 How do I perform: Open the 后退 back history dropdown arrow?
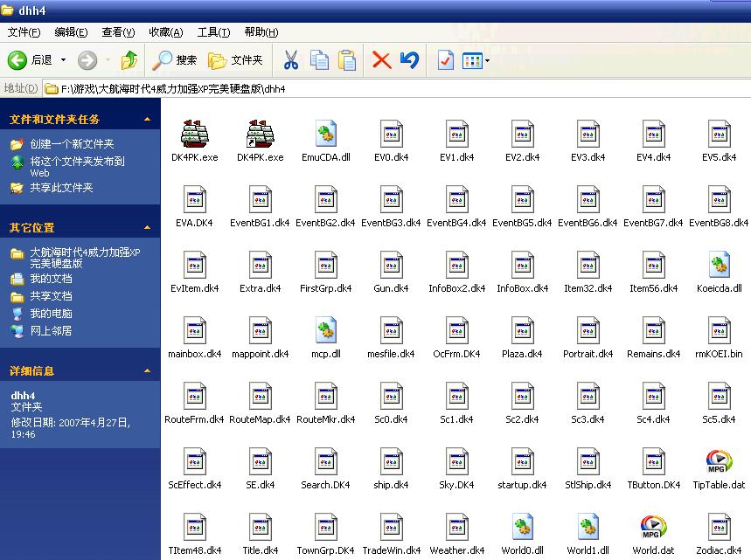pyautogui.click(x=63, y=60)
